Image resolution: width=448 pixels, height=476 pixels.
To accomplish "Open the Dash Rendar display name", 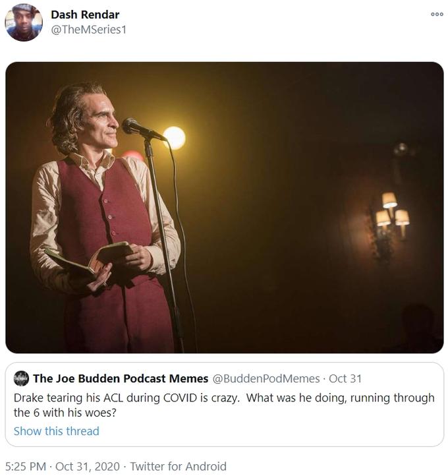I will (85, 15).
